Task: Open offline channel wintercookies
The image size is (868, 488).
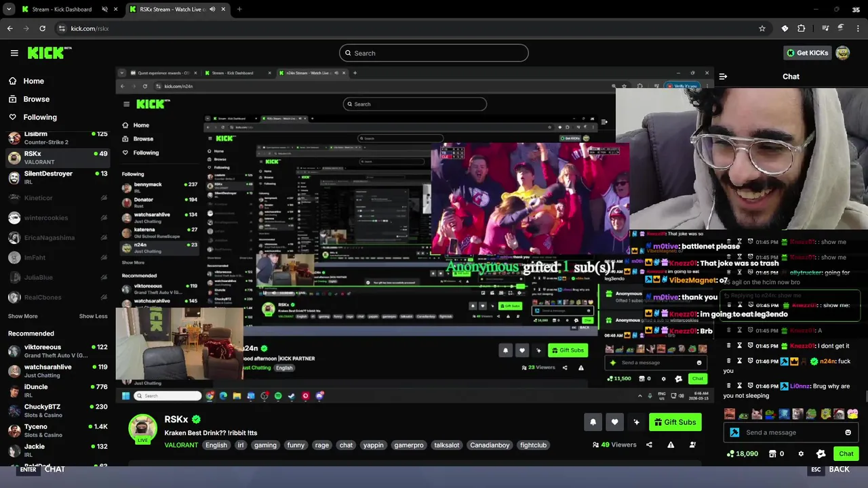Action: click(x=58, y=218)
